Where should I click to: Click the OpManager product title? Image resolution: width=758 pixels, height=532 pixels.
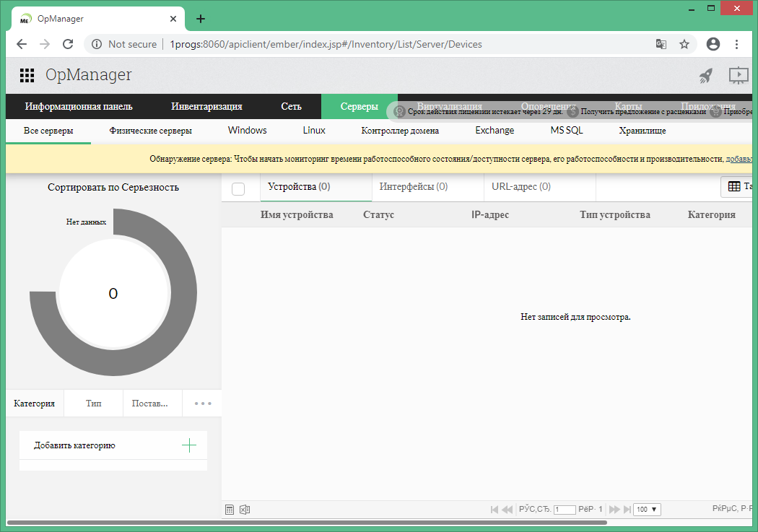click(x=89, y=75)
